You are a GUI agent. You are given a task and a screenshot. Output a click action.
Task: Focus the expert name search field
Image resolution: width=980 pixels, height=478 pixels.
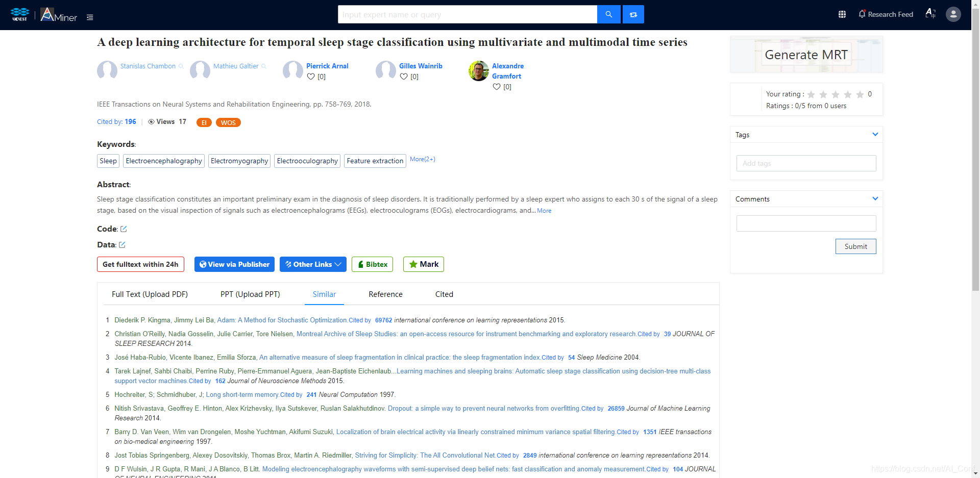pyautogui.click(x=468, y=14)
